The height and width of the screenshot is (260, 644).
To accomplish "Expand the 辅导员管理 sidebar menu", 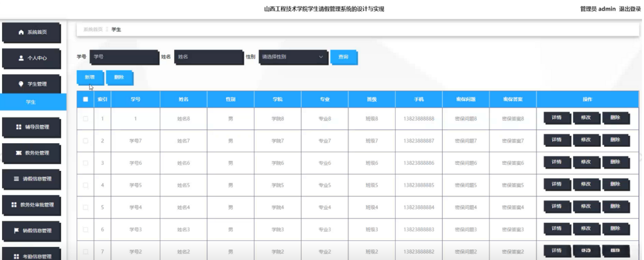I will tap(32, 127).
